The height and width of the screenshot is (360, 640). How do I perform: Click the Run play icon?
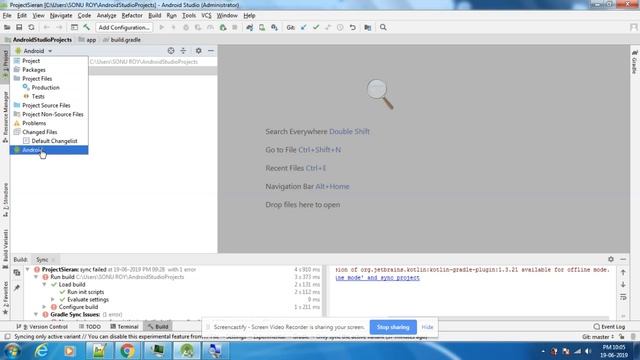pyautogui.click(x=162, y=27)
